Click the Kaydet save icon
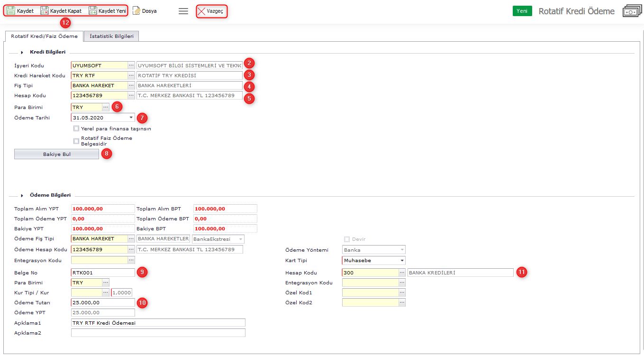644x355 pixels. [x=11, y=10]
